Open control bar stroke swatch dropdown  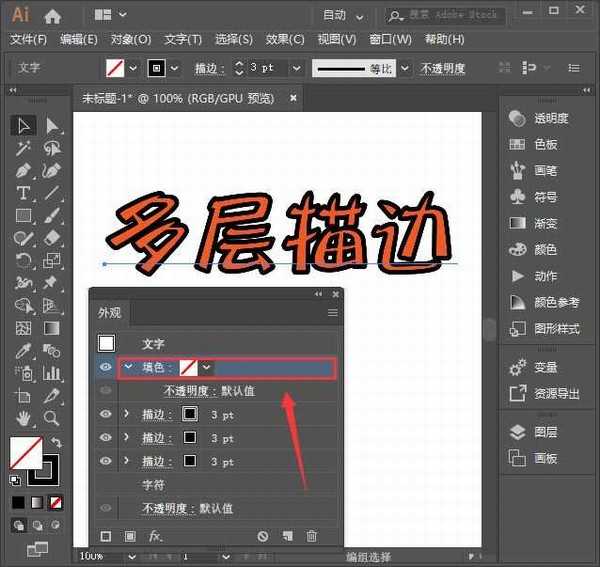point(174,68)
